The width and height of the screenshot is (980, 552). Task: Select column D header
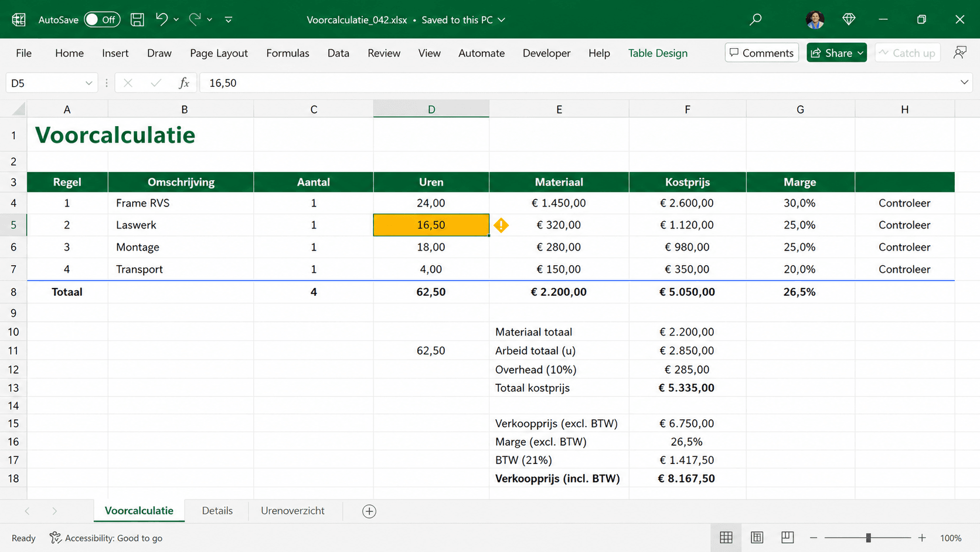[431, 109]
